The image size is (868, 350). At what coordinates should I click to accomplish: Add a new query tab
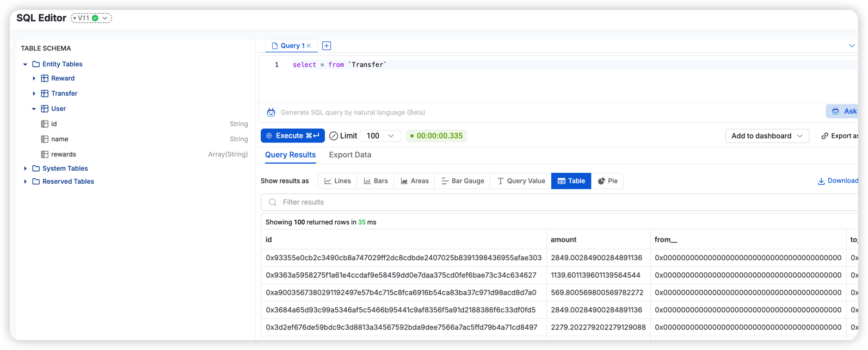click(x=327, y=46)
